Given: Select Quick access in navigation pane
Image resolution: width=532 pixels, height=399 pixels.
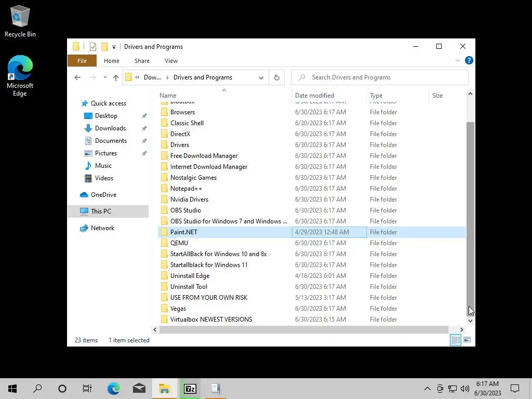Looking at the screenshot, I should coord(108,103).
